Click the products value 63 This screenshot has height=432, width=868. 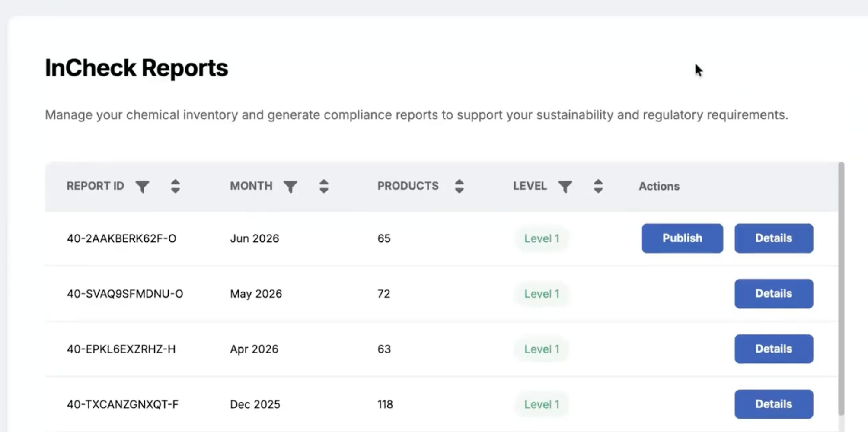coord(384,349)
